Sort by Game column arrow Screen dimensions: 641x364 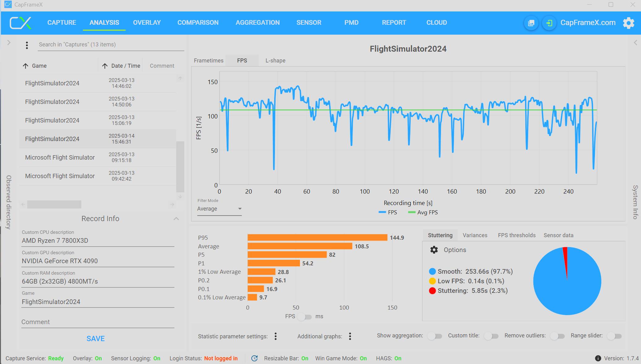[25, 66]
